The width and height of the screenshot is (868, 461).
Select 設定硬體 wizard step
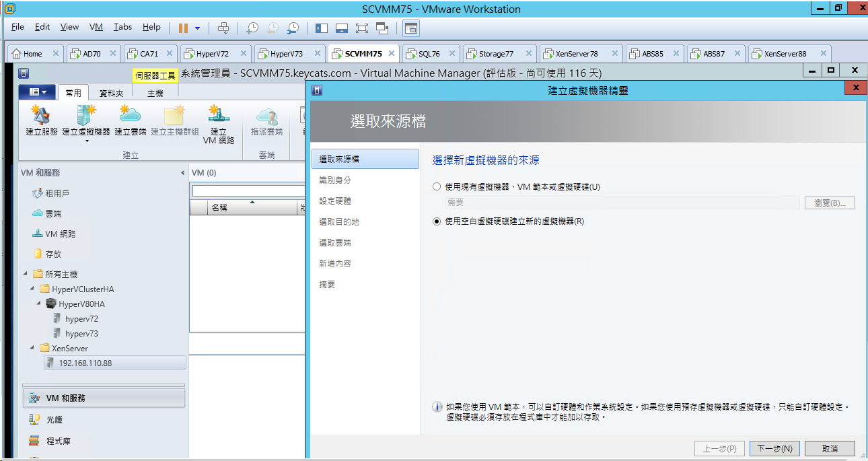pyautogui.click(x=335, y=201)
